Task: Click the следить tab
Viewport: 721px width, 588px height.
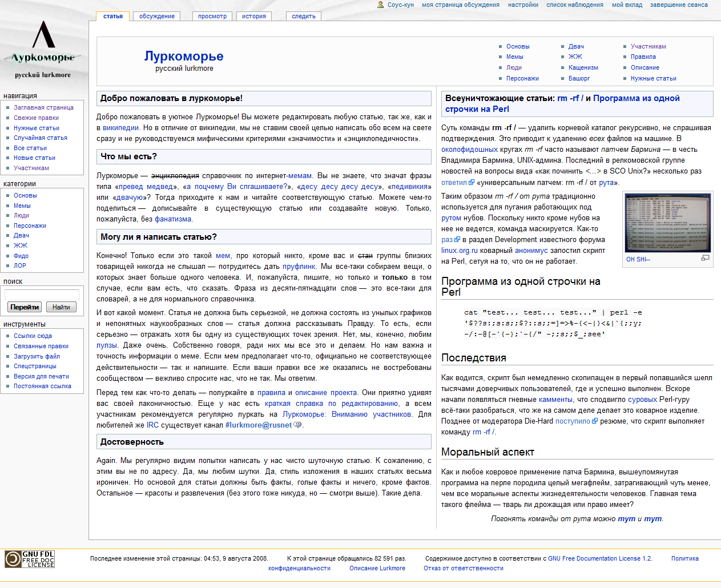Action: pos(304,16)
